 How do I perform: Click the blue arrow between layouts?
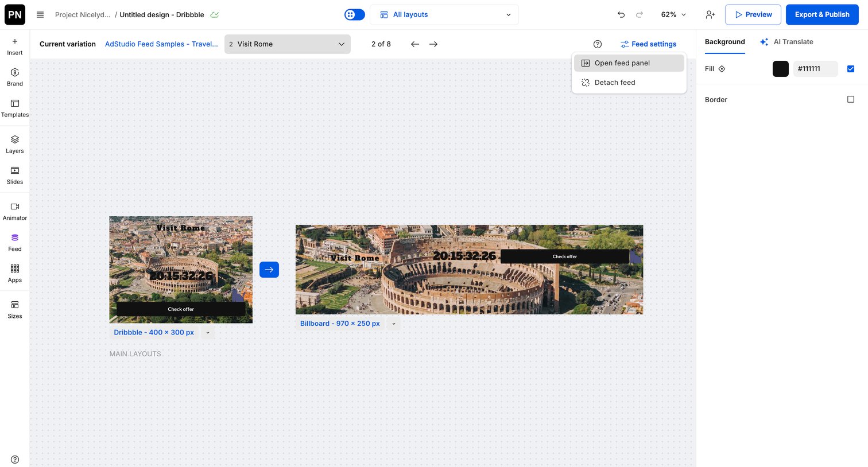coord(269,270)
